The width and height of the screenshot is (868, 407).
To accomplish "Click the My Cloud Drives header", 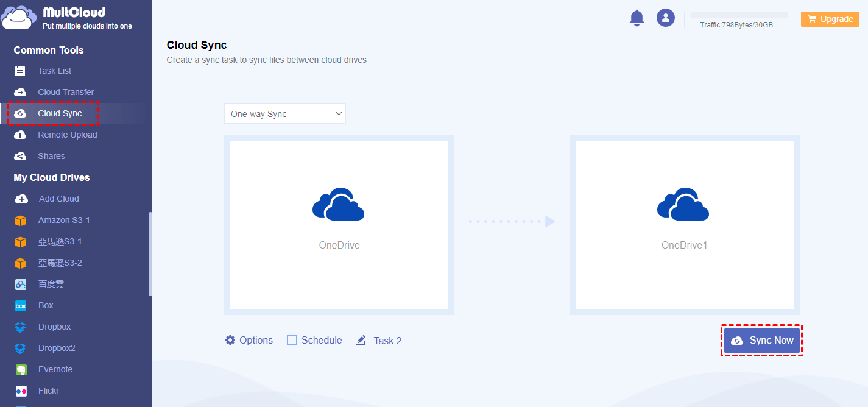I will point(52,177).
